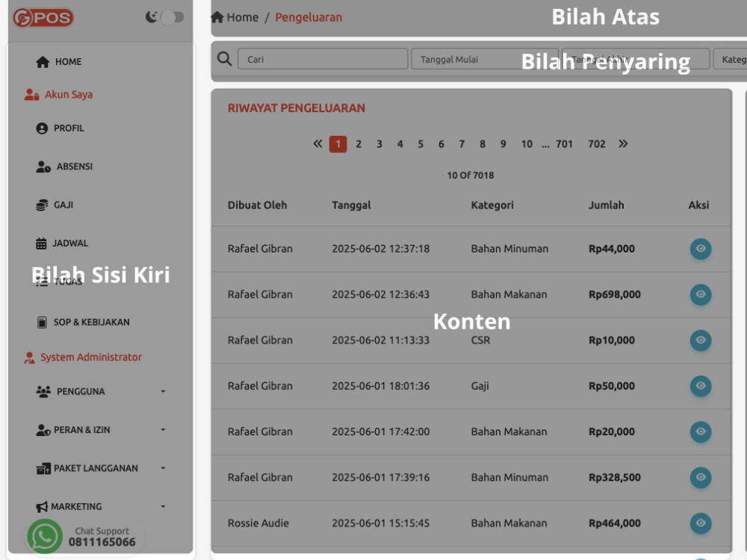The width and height of the screenshot is (747, 560).
Task: Go to last page with double-right arrows
Action: 623,144
